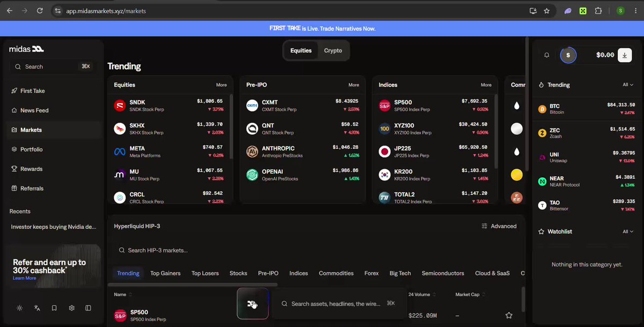The height and width of the screenshot is (327, 644).
Task: Click the Bitcoin BTC coin icon
Action: click(542, 109)
